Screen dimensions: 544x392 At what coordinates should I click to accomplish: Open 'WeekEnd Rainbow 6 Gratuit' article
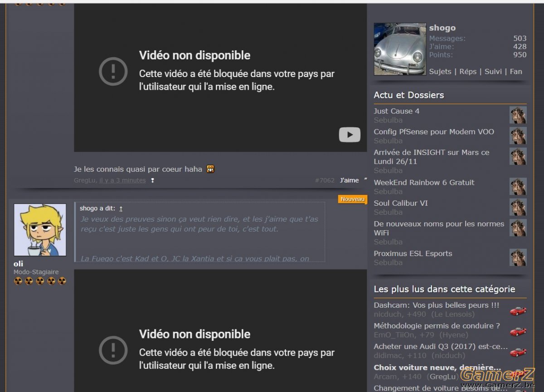pyautogui.click(x=424, y=183)
